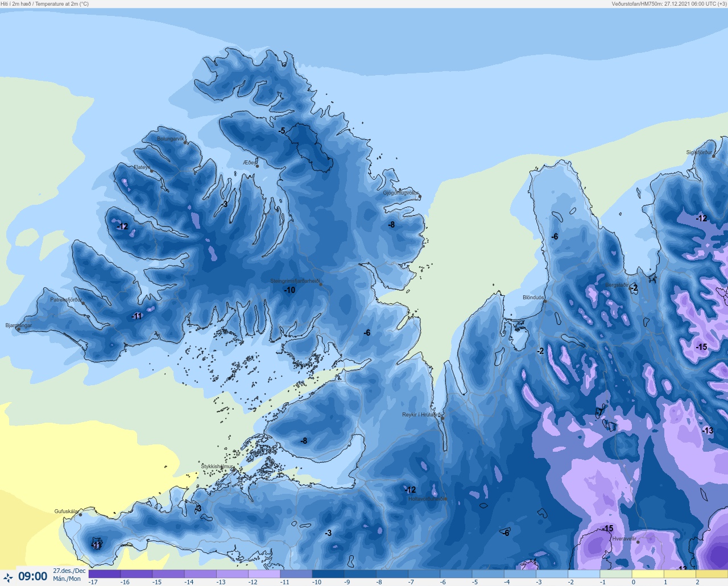This screenshot has height=586, width=728.
Task: Click the Veðurstofan logo icon beside 09:00
Action: [x=8, y=577]
